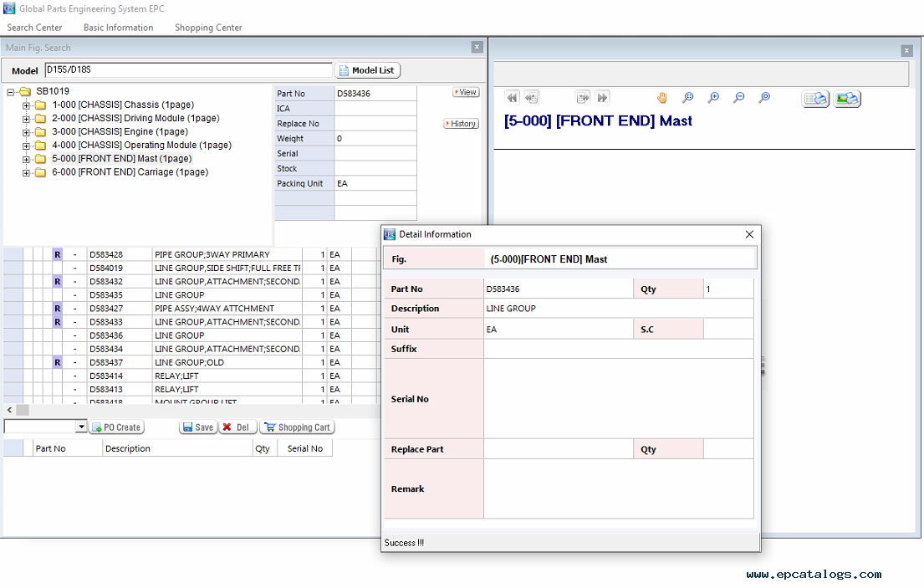Open the Shopping Center menu
The width and height of the screenshot is (924, 588).
(208, 28)
